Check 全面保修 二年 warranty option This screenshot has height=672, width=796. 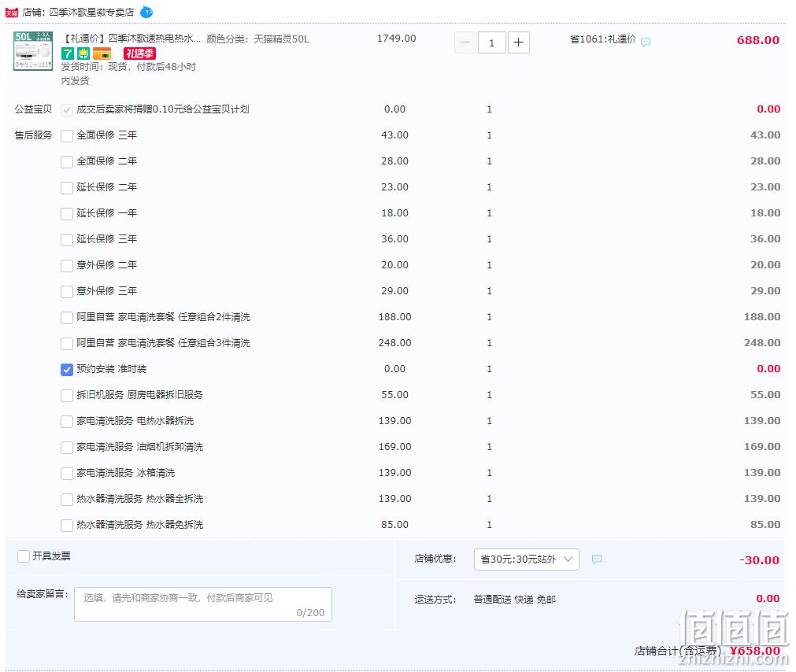66,162
